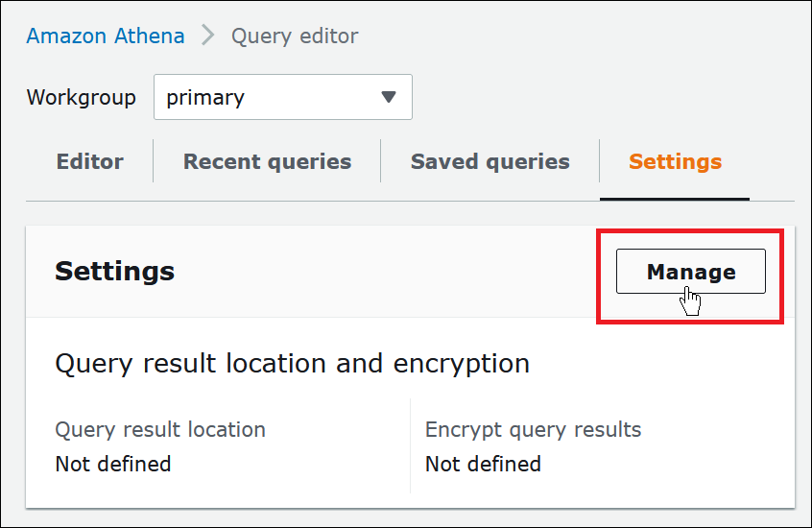Select the orange Settings tab
The image size is (812, 528).
[x=675, y=161]
